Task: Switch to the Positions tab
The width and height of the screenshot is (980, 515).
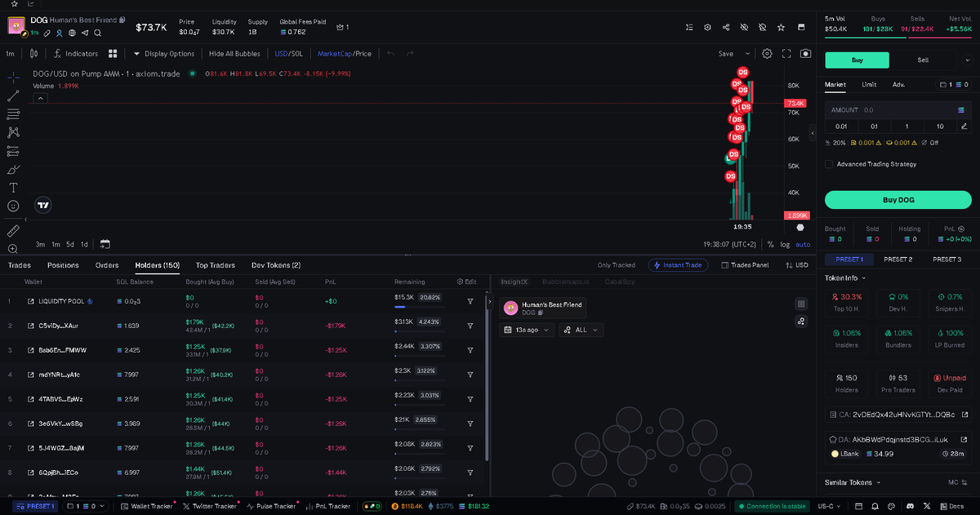Action: 63,265
